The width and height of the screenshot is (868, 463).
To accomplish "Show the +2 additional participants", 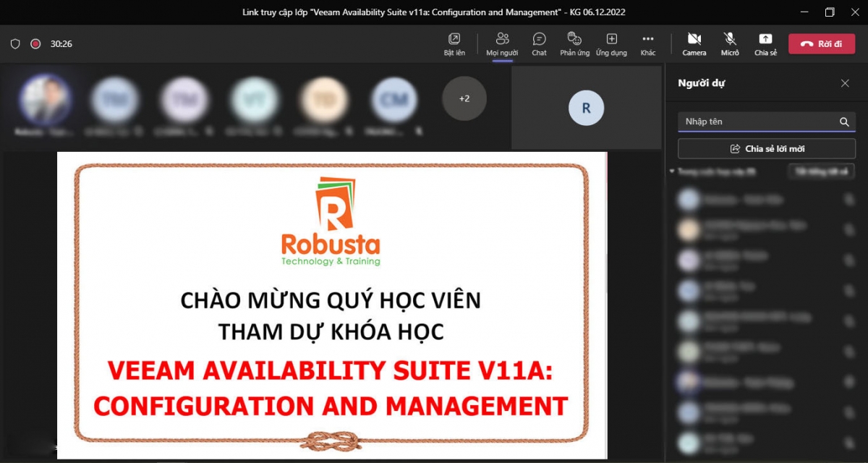I will pos(464,98).
